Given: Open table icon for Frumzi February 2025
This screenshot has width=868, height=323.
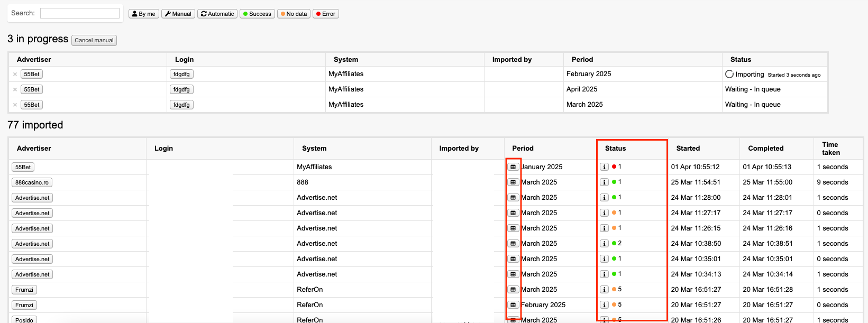Looking at the screenshot, I should tap(513, 305).
